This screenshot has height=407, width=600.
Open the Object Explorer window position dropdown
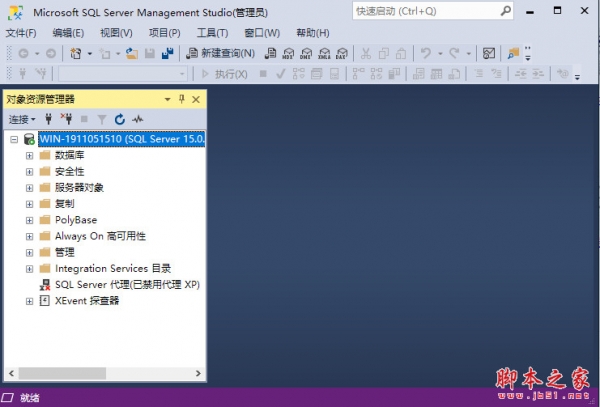click(167, 99)
